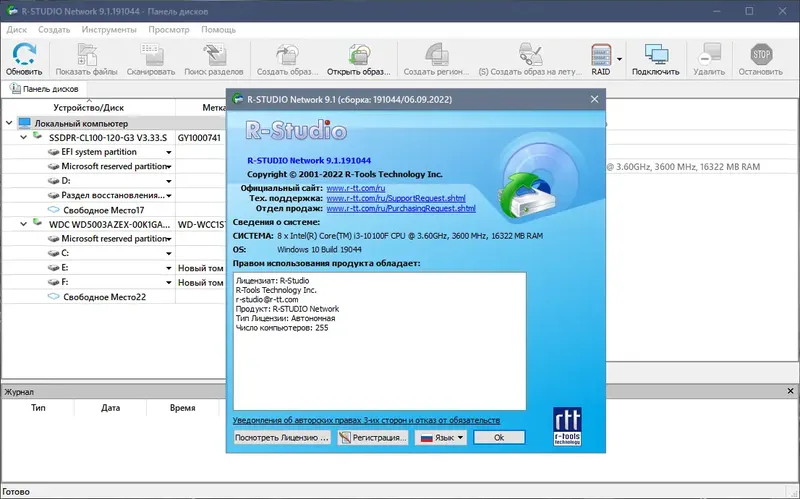This screenshot has width=800, height=499.
Task: Click Ok in the About dialog
Action: point(499,437)
